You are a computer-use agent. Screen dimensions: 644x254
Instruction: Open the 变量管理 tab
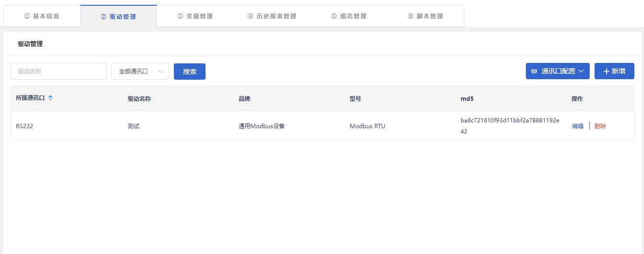[x=195, y=16]
